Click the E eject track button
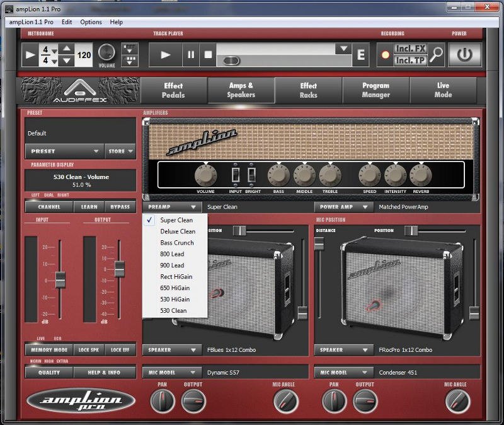The image size is (504, 425). click(360, 55)
